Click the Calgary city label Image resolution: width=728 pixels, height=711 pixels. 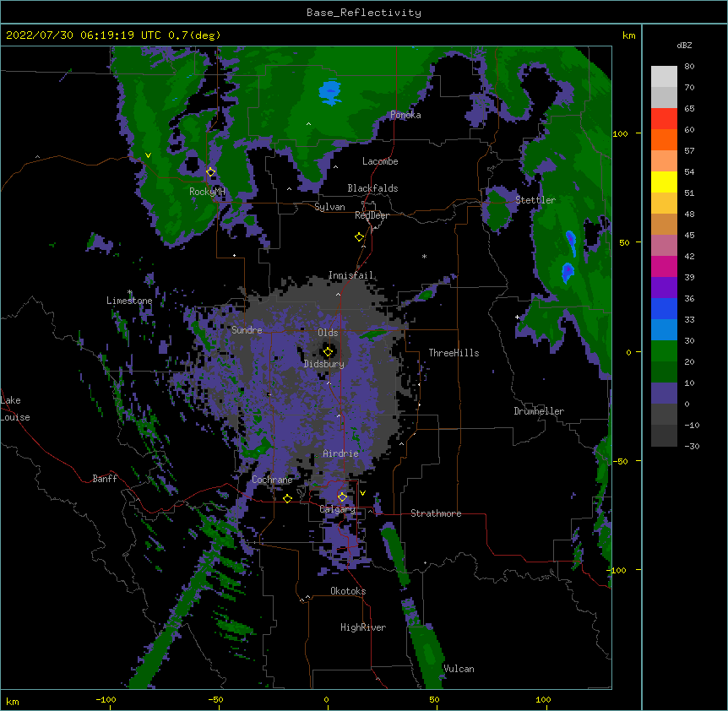338,509
